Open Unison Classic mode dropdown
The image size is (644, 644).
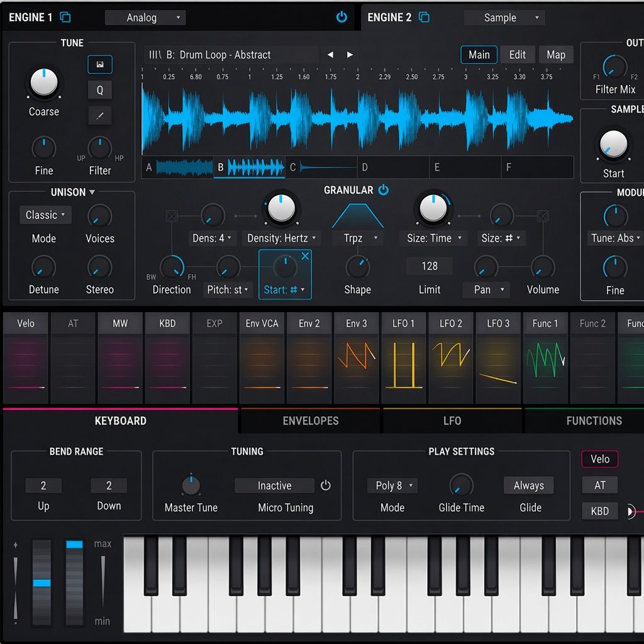click(45, 215)
